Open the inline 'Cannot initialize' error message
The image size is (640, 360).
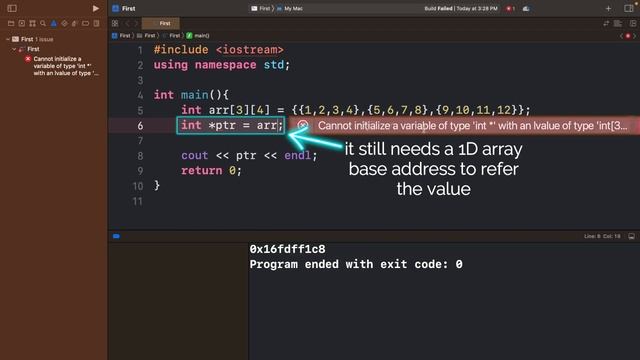472,126
